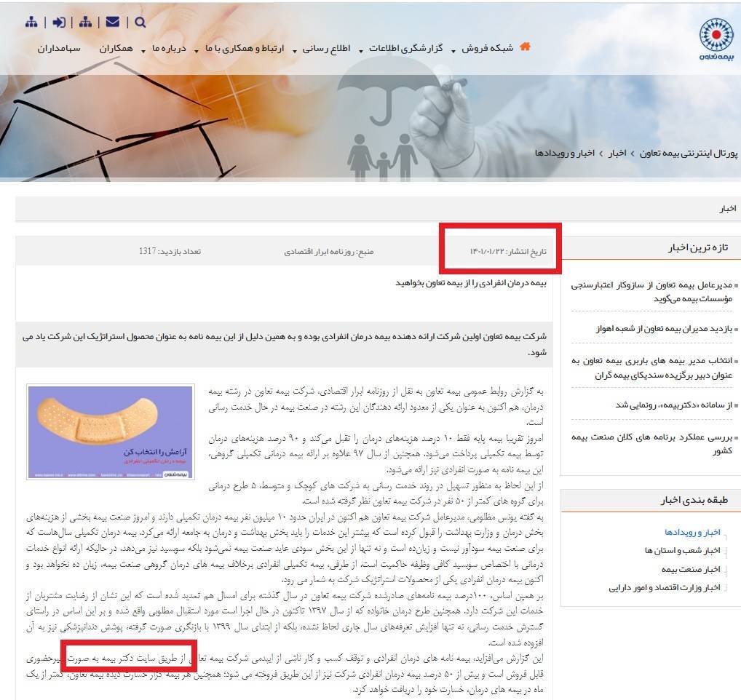This screenshot has width=741, height=700.
Task: Click the orange home icon in navigation
Action: click(525, 47)
